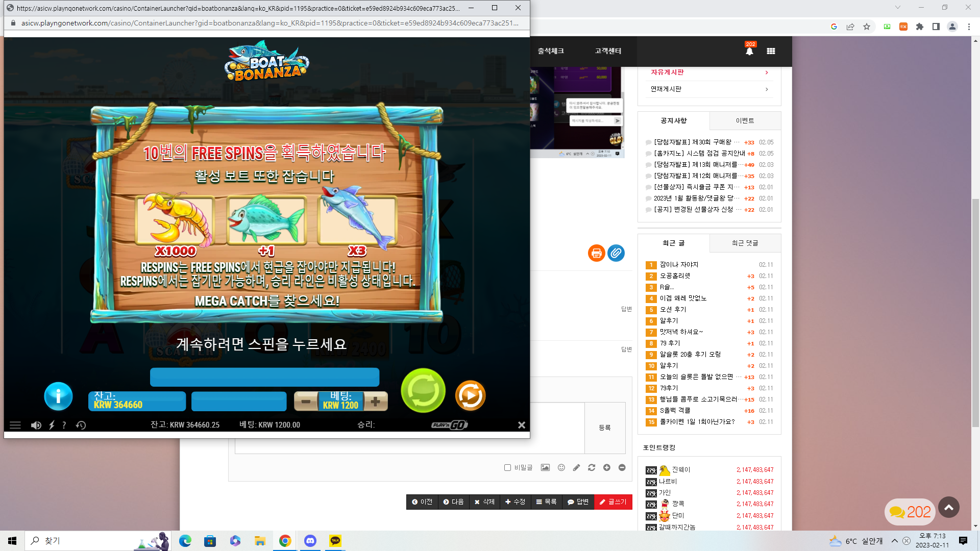Open the game hamburger menu
This screenshot has height=551, width=980.
[15, 425]
